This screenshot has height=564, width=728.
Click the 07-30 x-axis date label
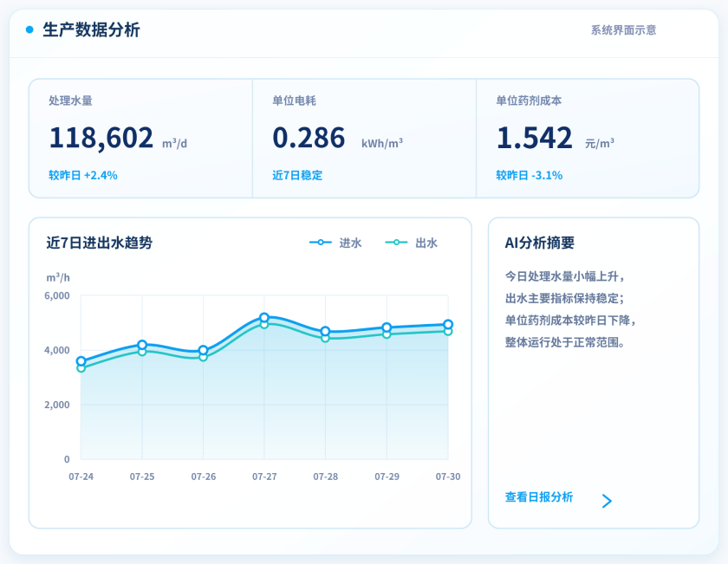[x=448, y=476]
